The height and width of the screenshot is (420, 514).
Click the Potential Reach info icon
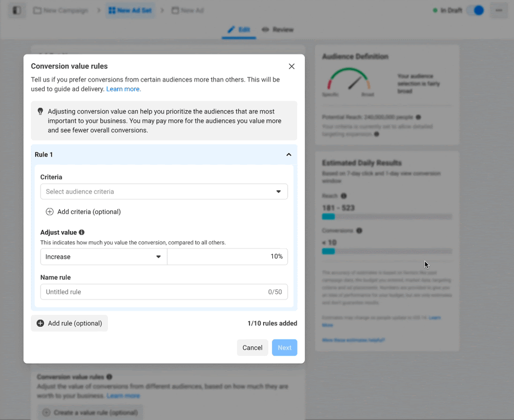point(417,117)
